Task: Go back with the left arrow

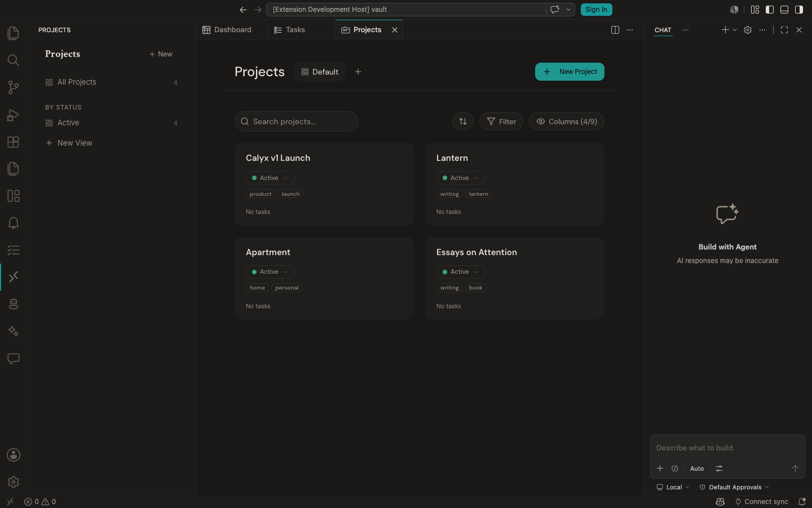Action: click(243, 10)
